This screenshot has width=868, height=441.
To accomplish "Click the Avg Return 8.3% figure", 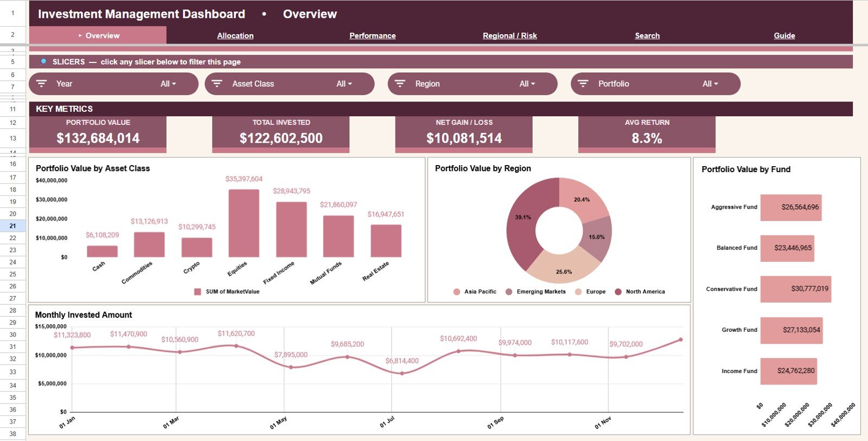I will coord(647,138).
